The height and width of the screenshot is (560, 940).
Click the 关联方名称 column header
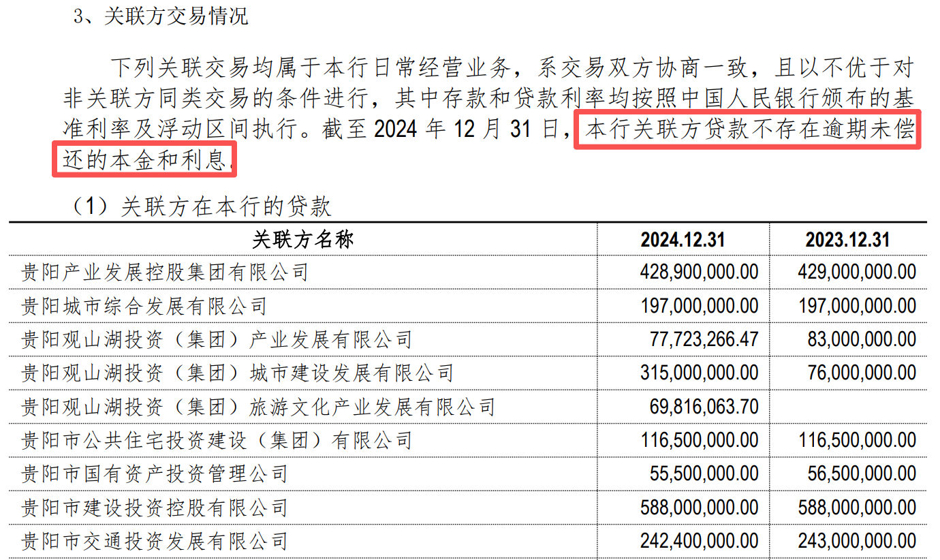pos(303,239)
